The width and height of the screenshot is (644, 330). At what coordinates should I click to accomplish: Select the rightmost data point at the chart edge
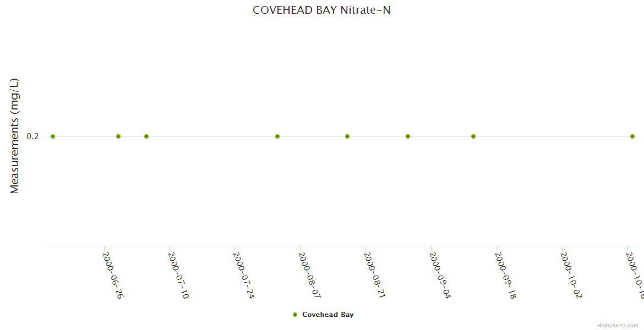(632, 136)
